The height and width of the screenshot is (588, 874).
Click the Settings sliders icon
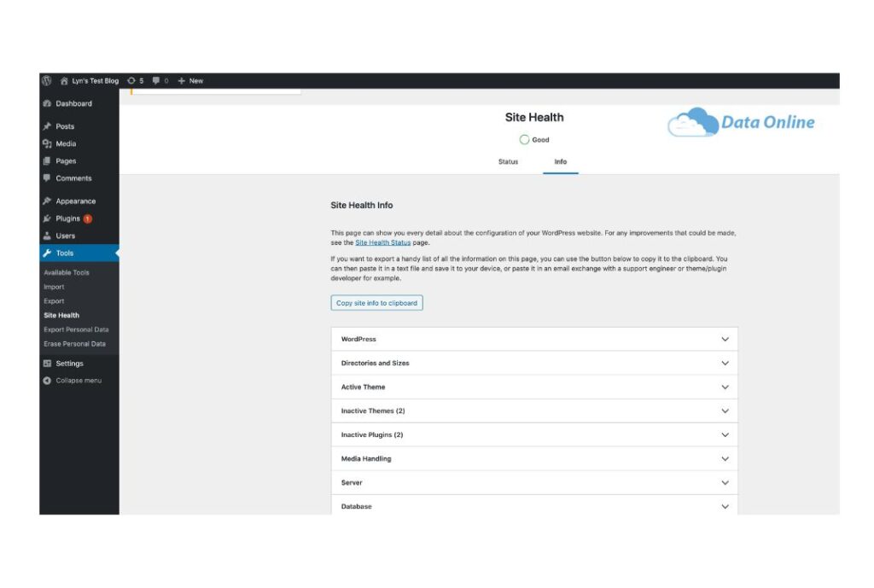(x=48, y=364)
